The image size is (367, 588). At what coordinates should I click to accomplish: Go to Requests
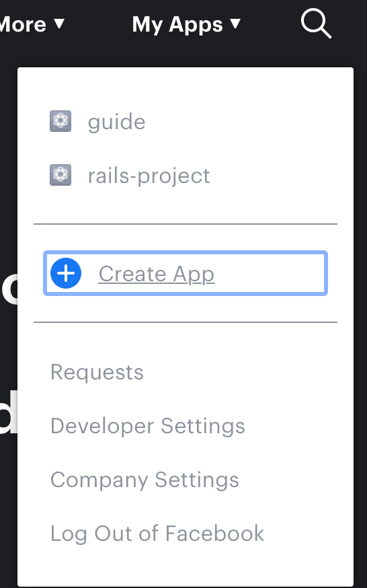[x=97, y=372]
